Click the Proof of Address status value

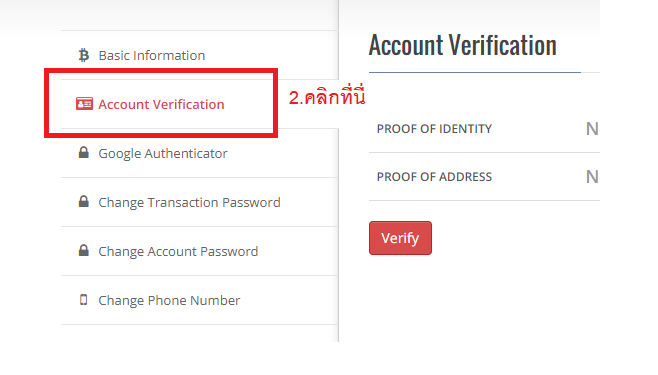point(592,177)
